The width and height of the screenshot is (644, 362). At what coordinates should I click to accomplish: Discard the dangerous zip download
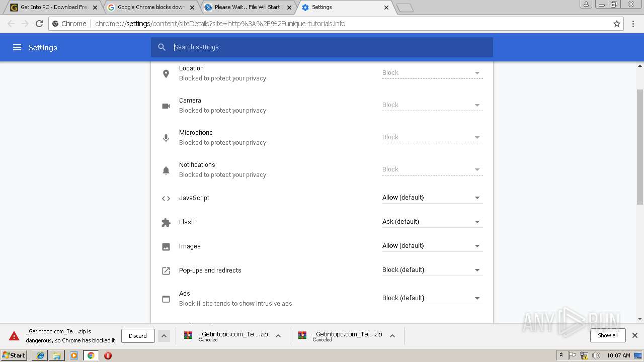[x=138, y=336]
